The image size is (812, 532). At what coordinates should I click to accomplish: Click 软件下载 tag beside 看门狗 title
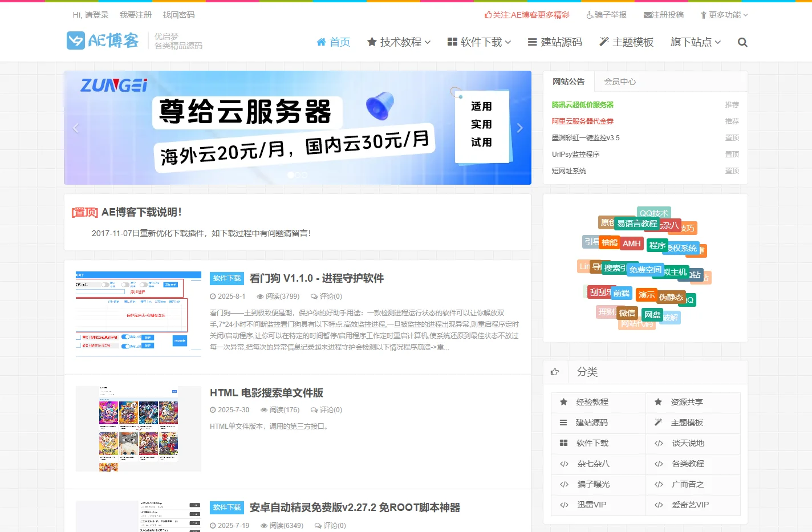pos(227,278)
